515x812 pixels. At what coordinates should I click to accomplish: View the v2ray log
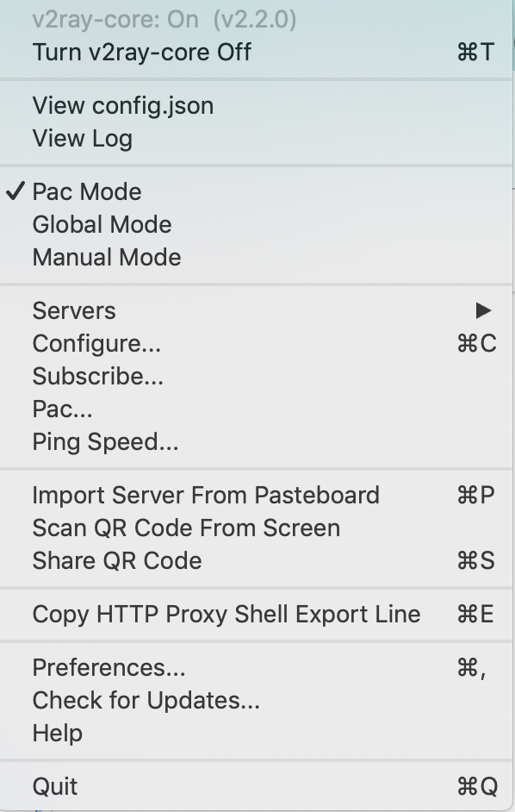(82, 138)
